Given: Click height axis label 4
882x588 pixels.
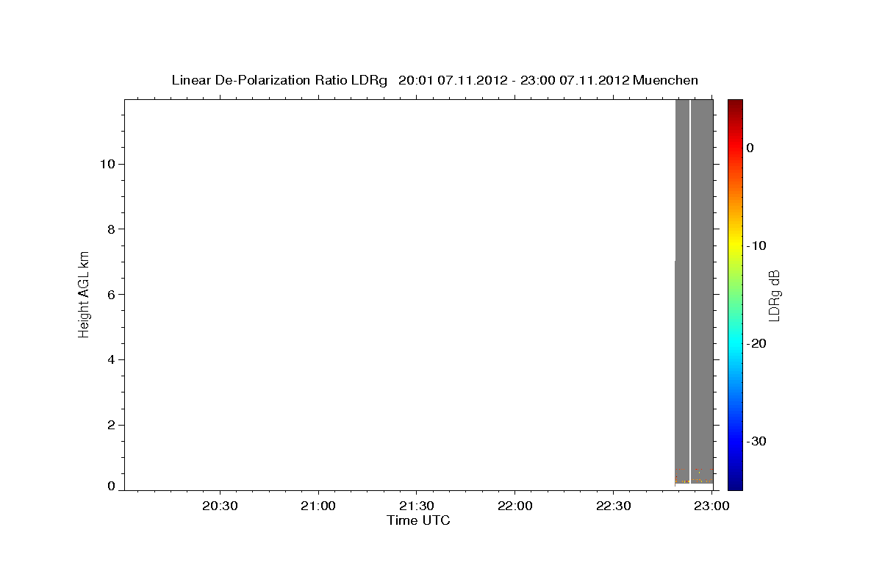Looking at the screenshot, I should coord(111,360).
